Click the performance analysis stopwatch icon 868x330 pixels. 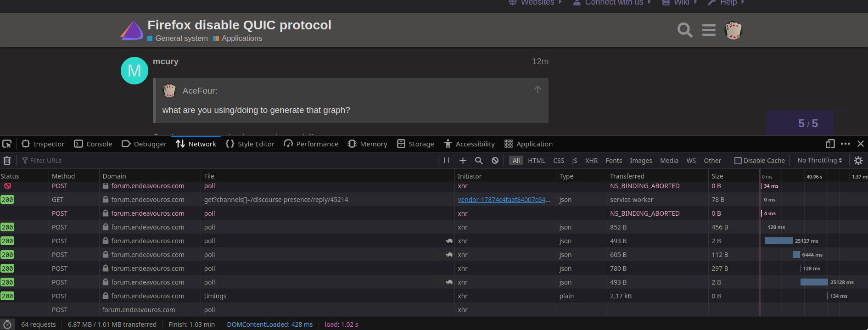(7, 324)
